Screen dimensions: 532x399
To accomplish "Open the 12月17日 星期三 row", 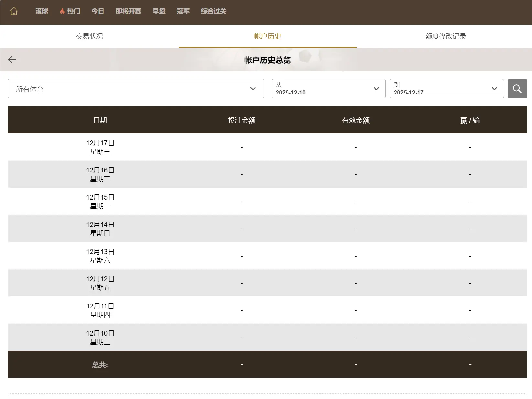I will tap(267, 147).
